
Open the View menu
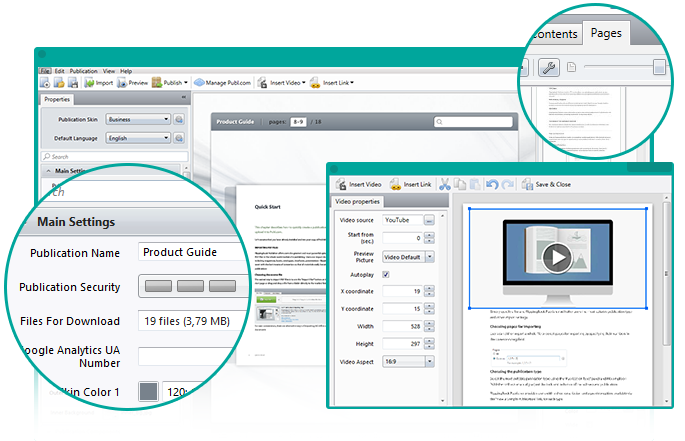[x=109, y=71]
